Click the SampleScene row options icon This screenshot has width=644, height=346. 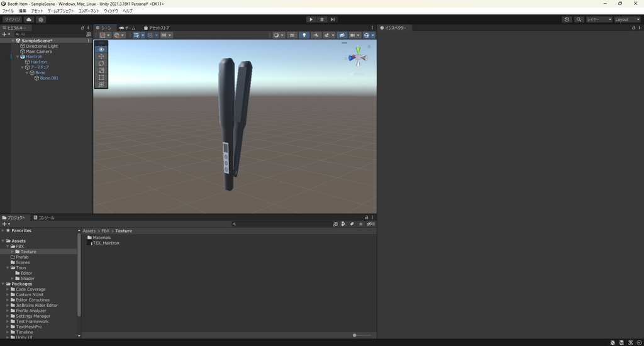point(88,41)
